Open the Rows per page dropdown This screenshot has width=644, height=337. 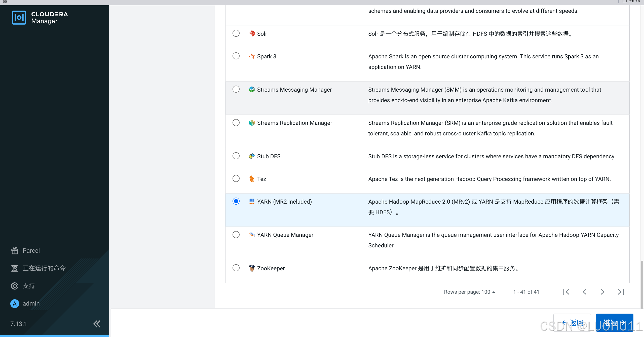tap(488, 292)
